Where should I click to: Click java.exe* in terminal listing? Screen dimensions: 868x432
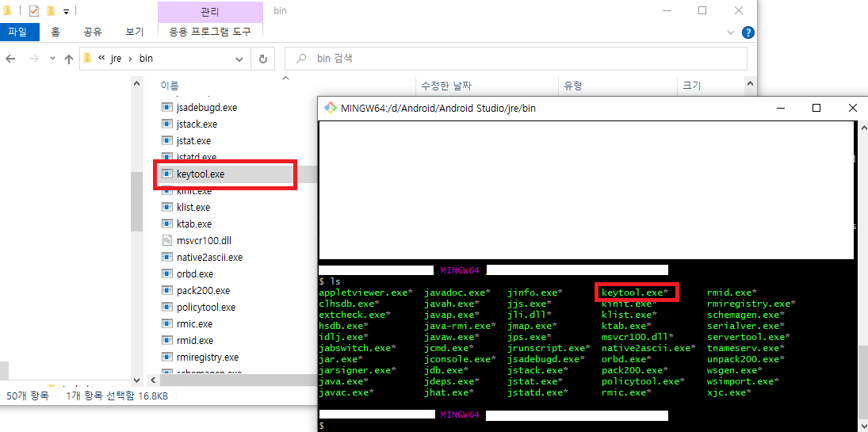pyautogui.click(x=344, y=381)
